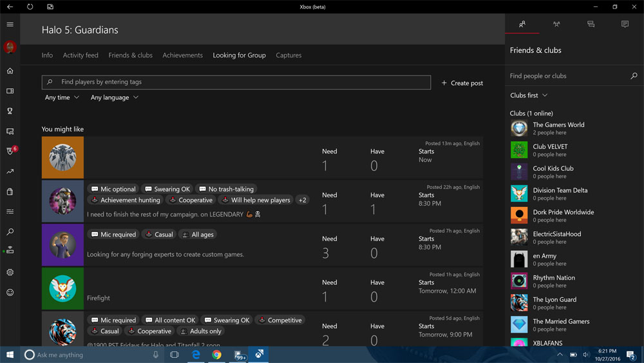Image resolution: width=644 pixels, height=363 pixels.
Task: Open the Connection console icon in sidebar
Action: 10,250
